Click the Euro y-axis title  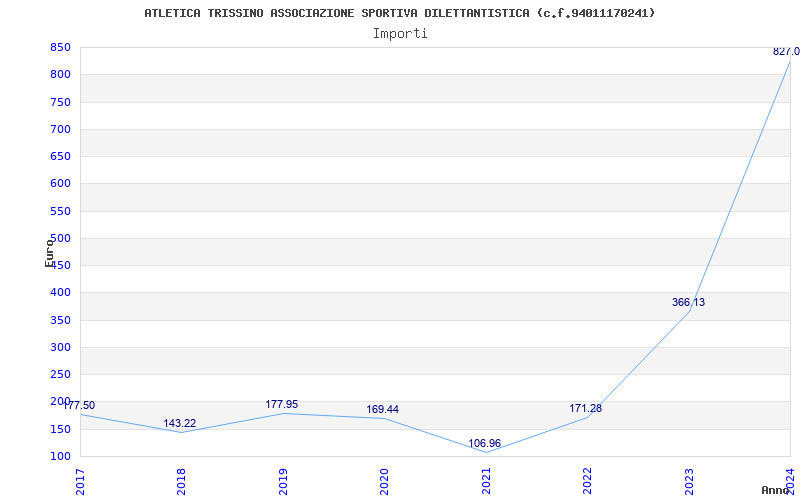pyautogui.click(x=49, y=253)
